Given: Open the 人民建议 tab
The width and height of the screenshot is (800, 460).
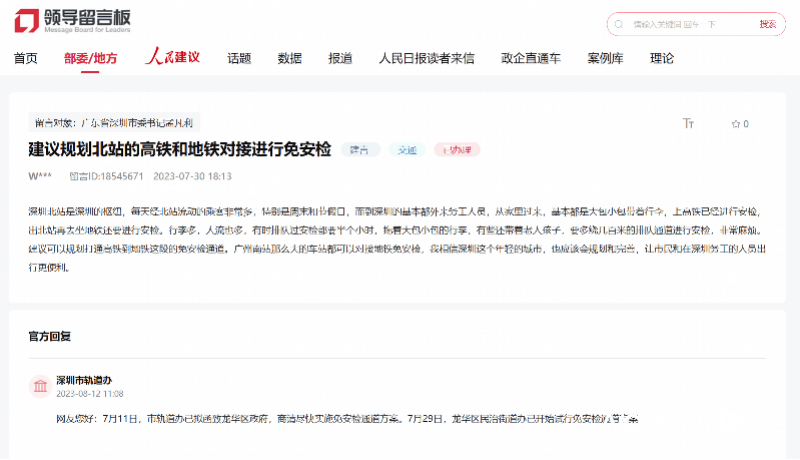Looking at the screenshot, I should click(172, 57).
